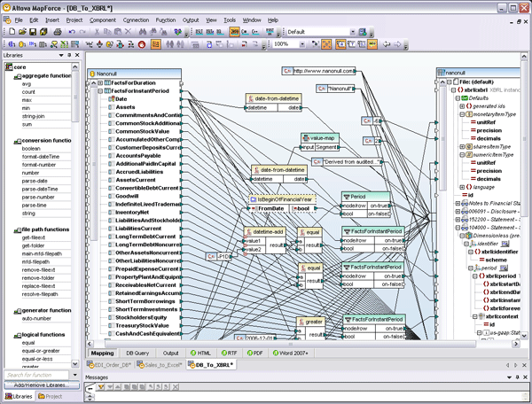Select the string-join function in Libraries

click(x=34, y=116)
